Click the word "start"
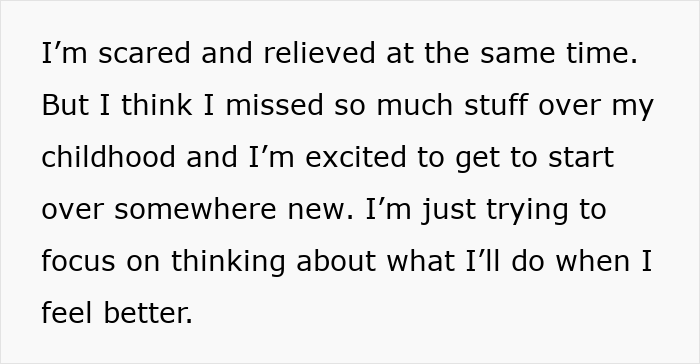 [581, 157]
